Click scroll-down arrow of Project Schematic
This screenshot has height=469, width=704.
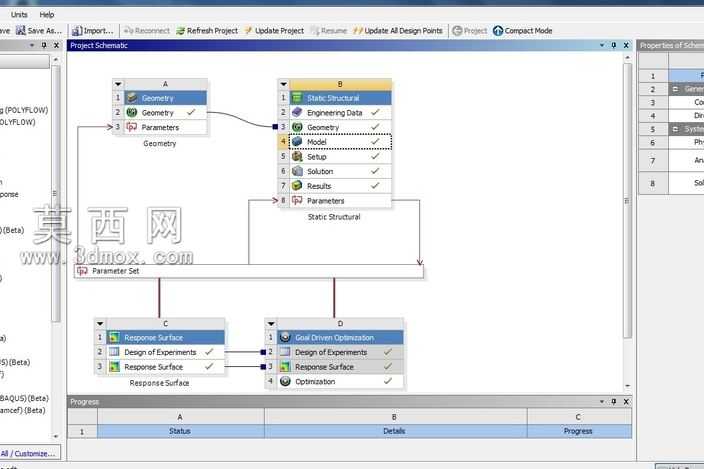(x=627, y=386)
